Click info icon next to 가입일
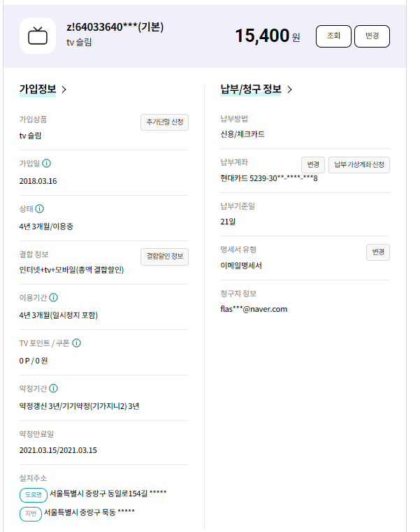The width and height of the screenshot is (420, 532). 47,164
